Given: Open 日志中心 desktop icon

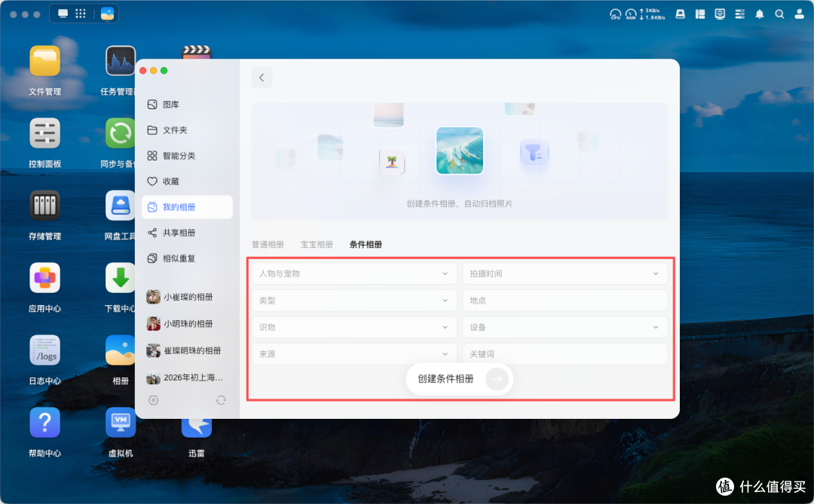Looking at the screenshot, I should [44, 350].
